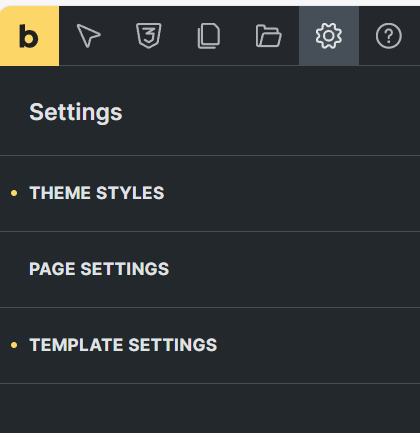Expand the PAGE SETTINGS section
This screenshot has height=433, width=420.
coord(210,269)
